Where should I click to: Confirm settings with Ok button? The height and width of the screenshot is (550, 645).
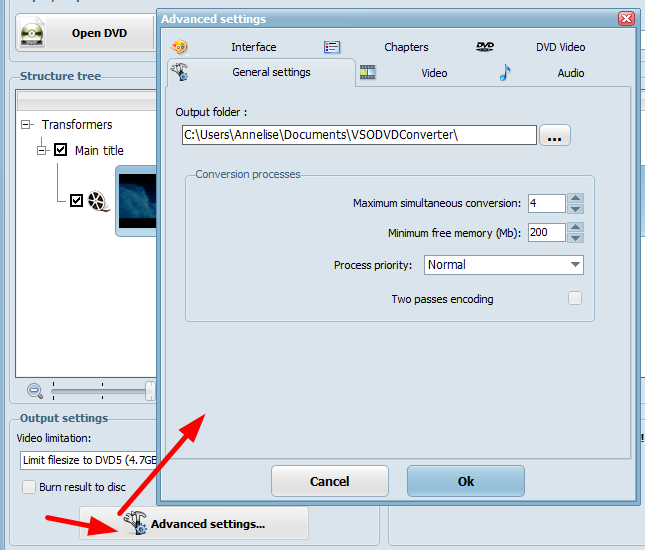pyautogui.click(x=466, y=481)
